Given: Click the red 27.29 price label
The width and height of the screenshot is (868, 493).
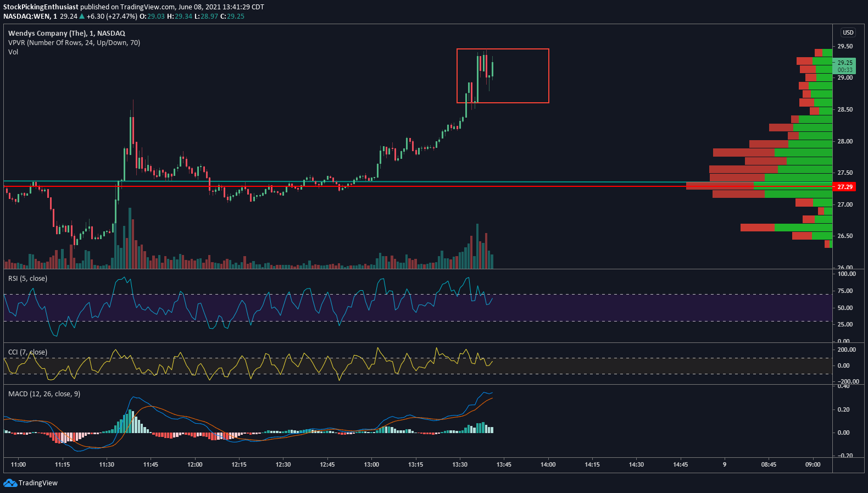Looking at the screenshot, I should point(844,187).
